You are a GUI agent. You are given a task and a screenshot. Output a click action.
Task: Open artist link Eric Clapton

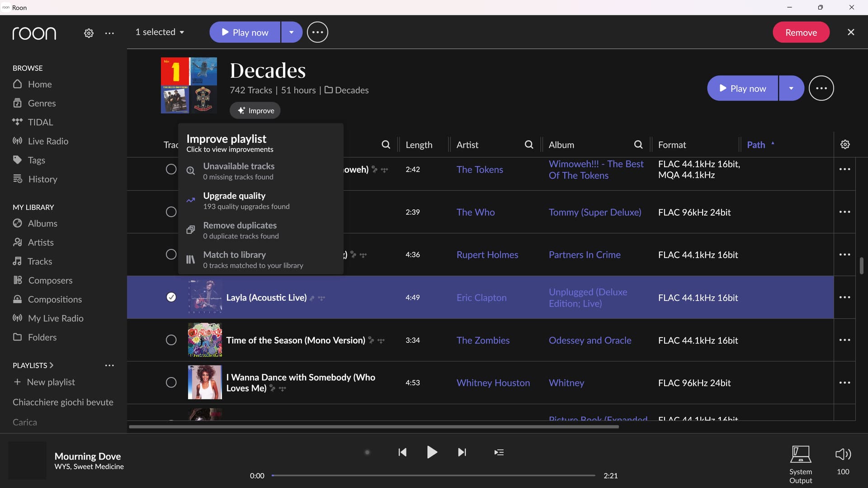[481, 297]
